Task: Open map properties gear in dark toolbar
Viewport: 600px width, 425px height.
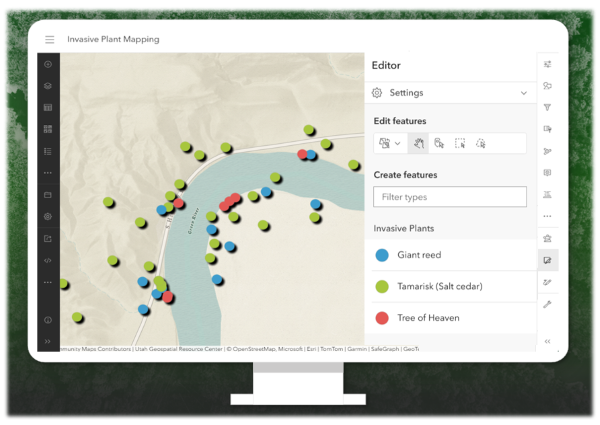Action: (x=48, y=217)
